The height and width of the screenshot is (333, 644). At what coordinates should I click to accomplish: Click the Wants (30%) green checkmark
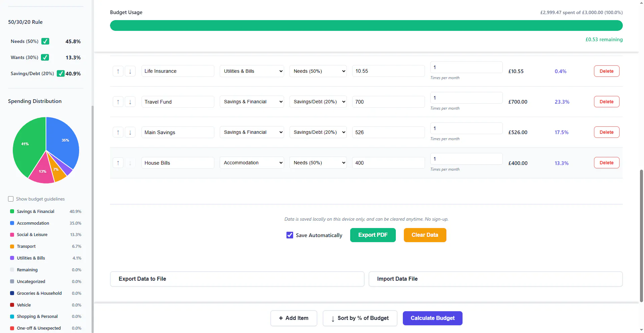pos(45,57)
